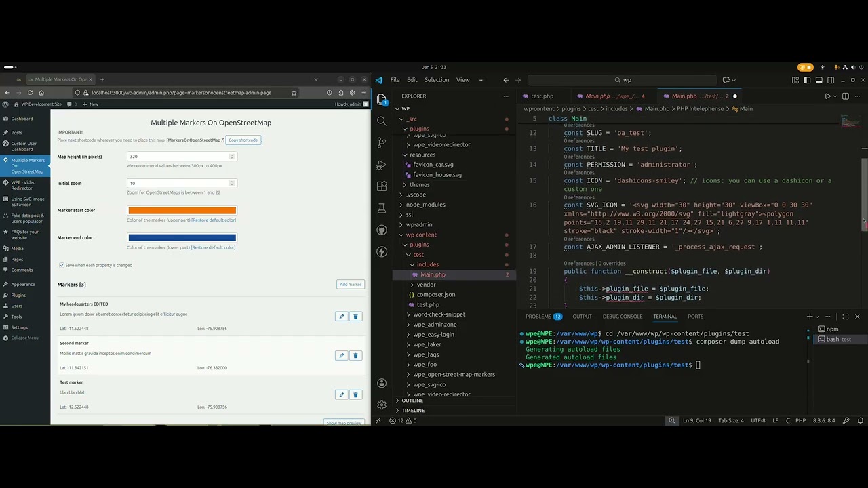The height and width of the screenshot is (488, 868).
Task: Click VS Code command center search box
Action: point(623,80)
